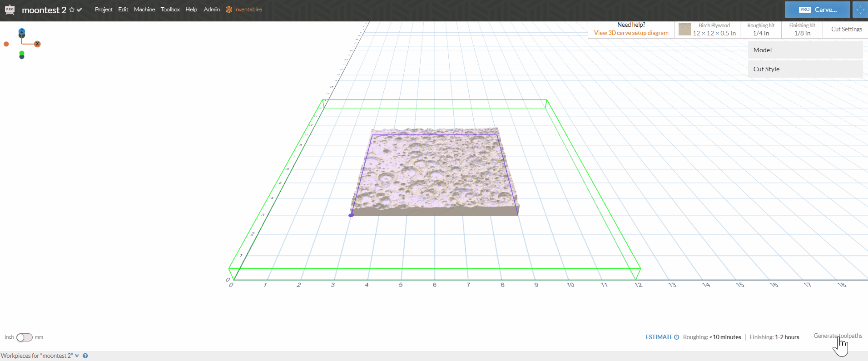Open the jog arrows control button
The width and height of the screenshot is (868, 361).
(860, 10)
